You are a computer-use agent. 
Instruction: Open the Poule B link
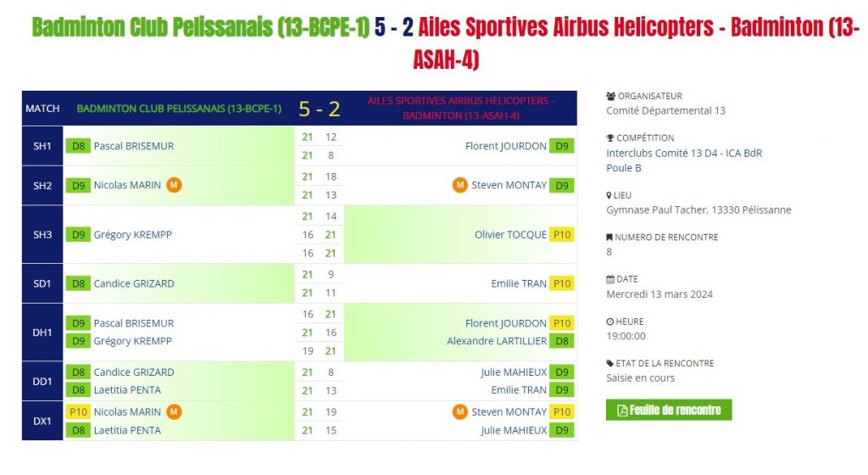coord(623,168)
